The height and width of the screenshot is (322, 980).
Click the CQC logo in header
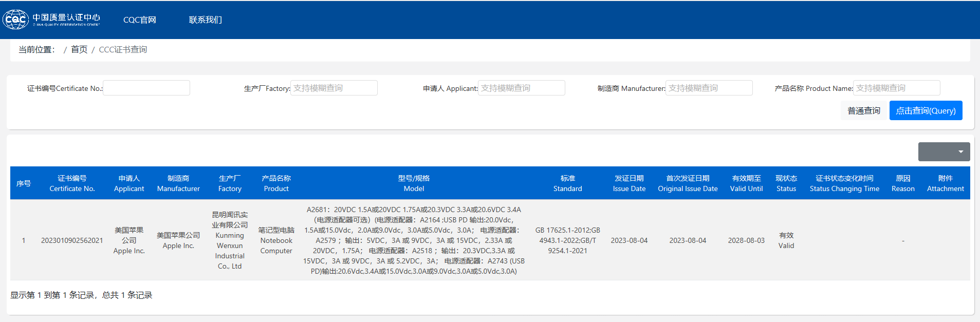click(51, 20)
